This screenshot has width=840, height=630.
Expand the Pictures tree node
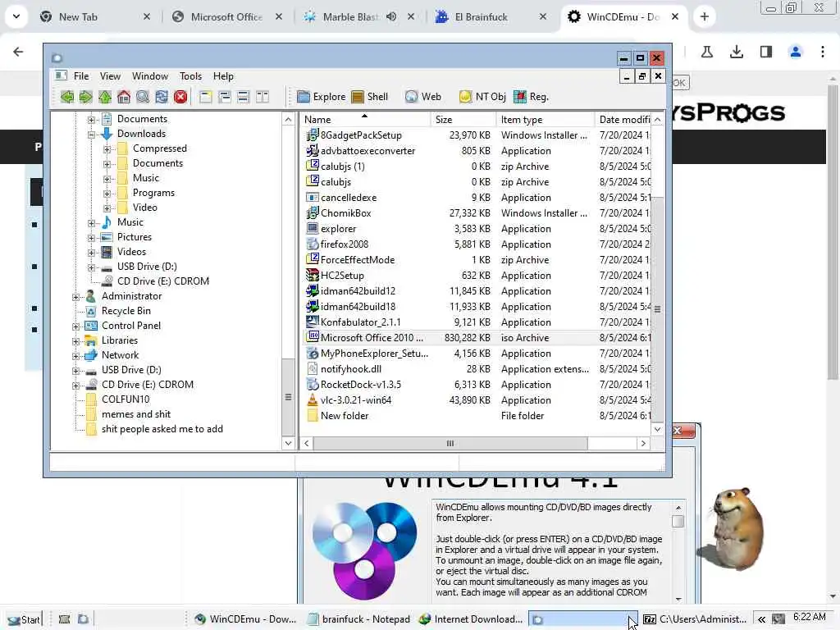click(92, 237)
